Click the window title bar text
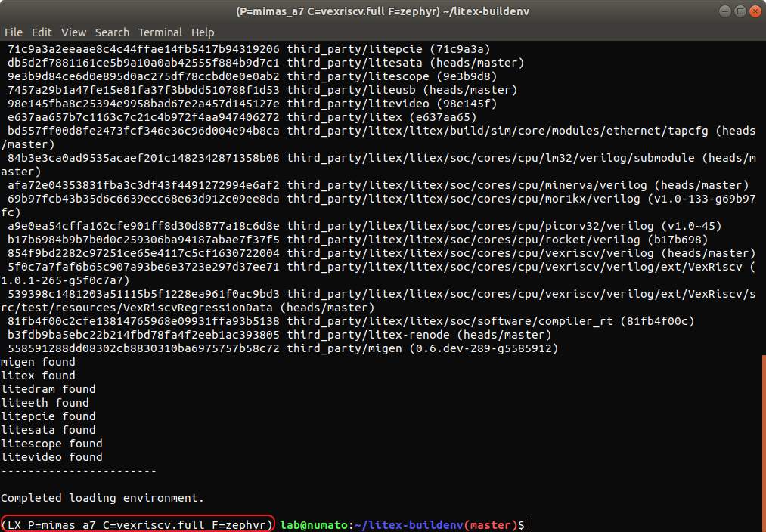This screenshot has width=766, height=532. [x=383, y=11]
